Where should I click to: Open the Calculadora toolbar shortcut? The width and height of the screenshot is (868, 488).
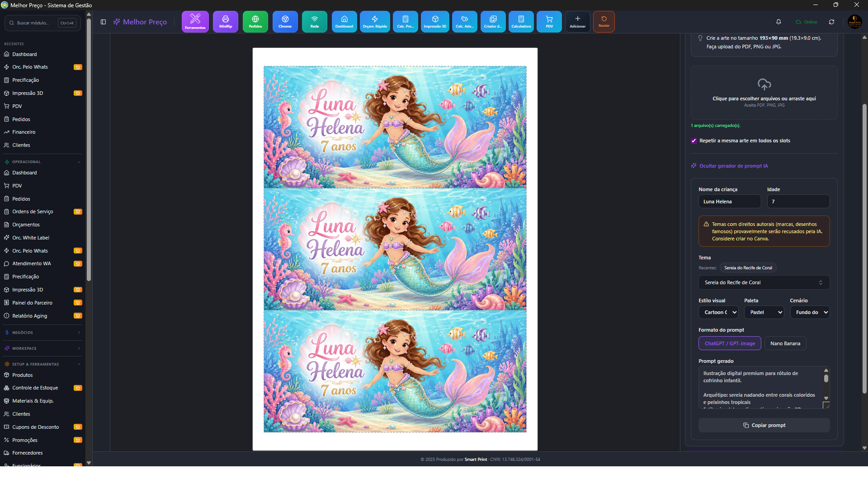521,22
